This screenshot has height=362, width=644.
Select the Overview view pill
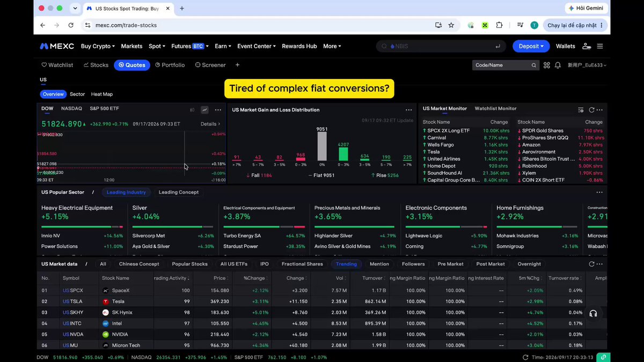click(53, 94)
